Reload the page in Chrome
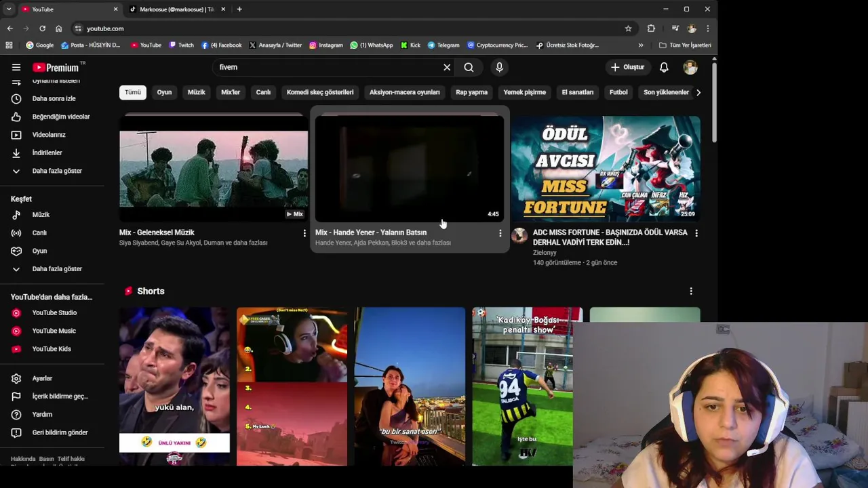868x488 pixels. click(x=42, y=28)
